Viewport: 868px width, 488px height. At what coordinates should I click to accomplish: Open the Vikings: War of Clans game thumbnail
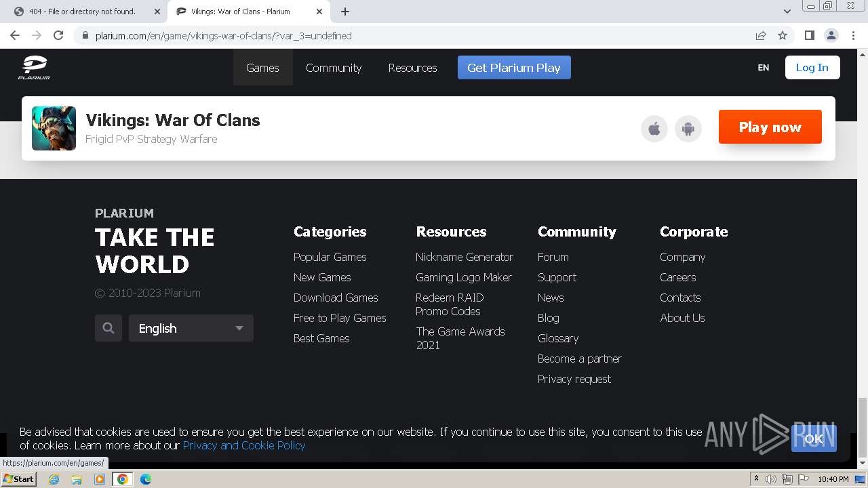pyautogui.click(x=54, y=128)
